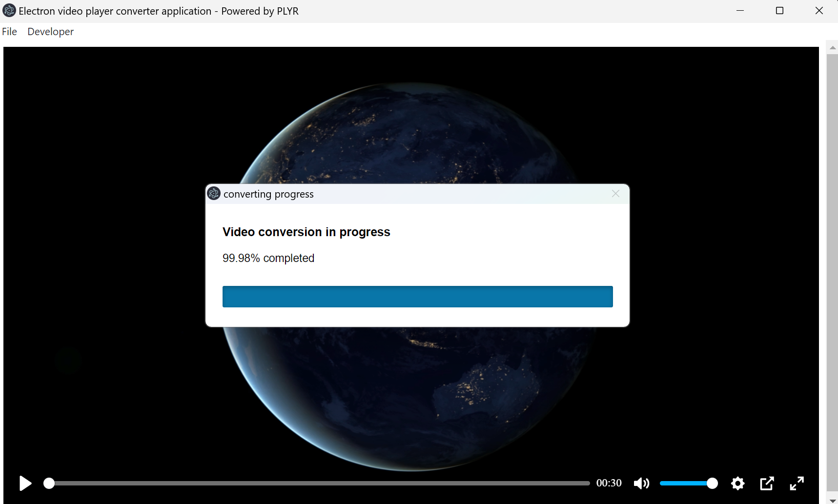Click the 00:30 time display
Screen dimensions: 838x504
pos(609,483)
